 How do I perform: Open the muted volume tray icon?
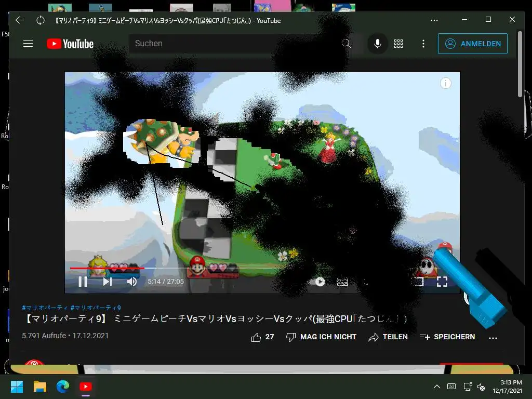(x=481, y=387)
